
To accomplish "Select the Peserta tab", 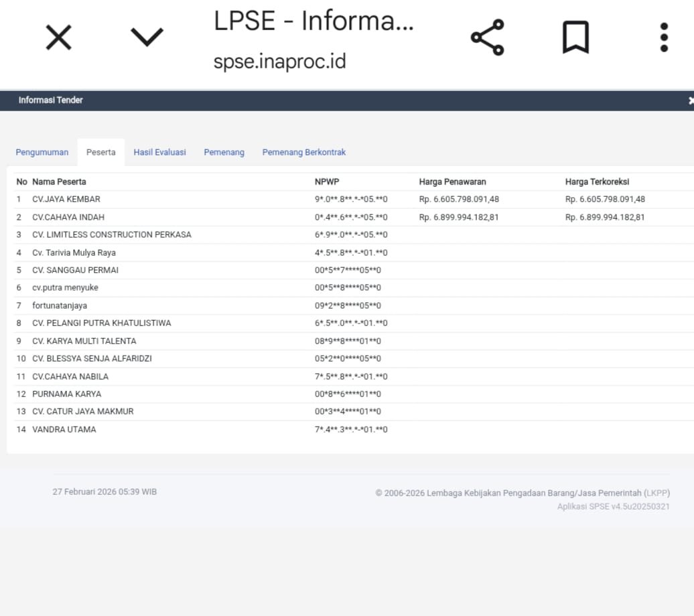I will tap(100, 152).
